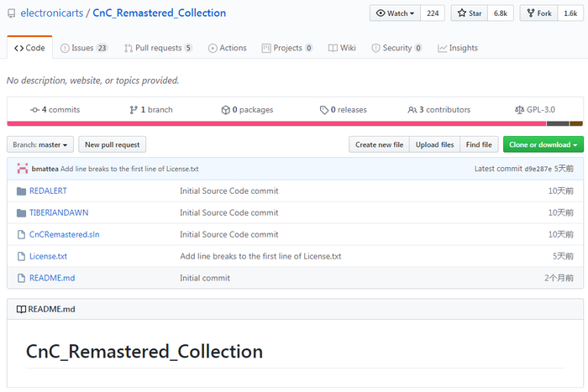This screenshot has height=392, width=588.
Task: Expand the Branch: master selector
Action: [x=40, y=144]
